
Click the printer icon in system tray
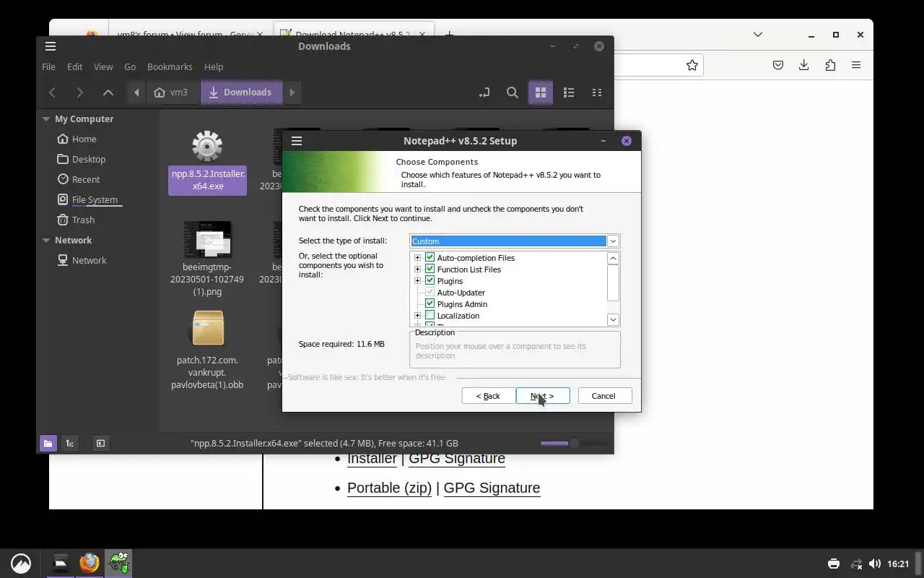[834, 564]
